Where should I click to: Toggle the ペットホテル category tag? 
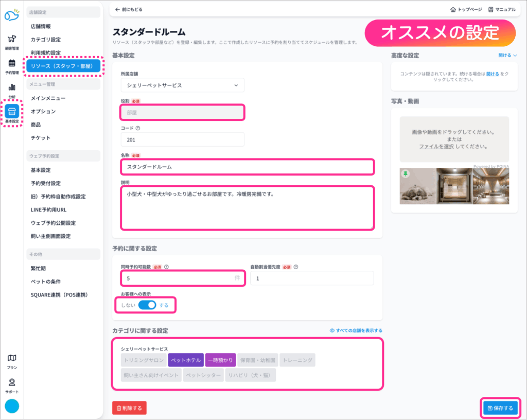point(185,360)
